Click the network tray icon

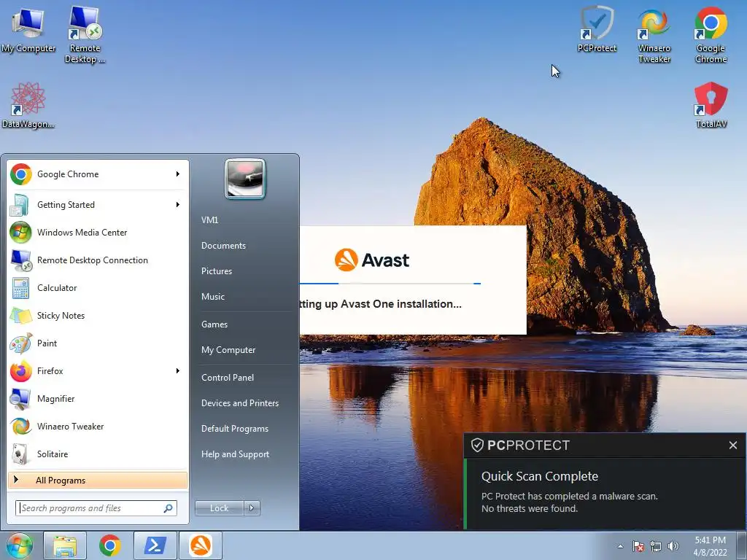(x=656, y=546)
